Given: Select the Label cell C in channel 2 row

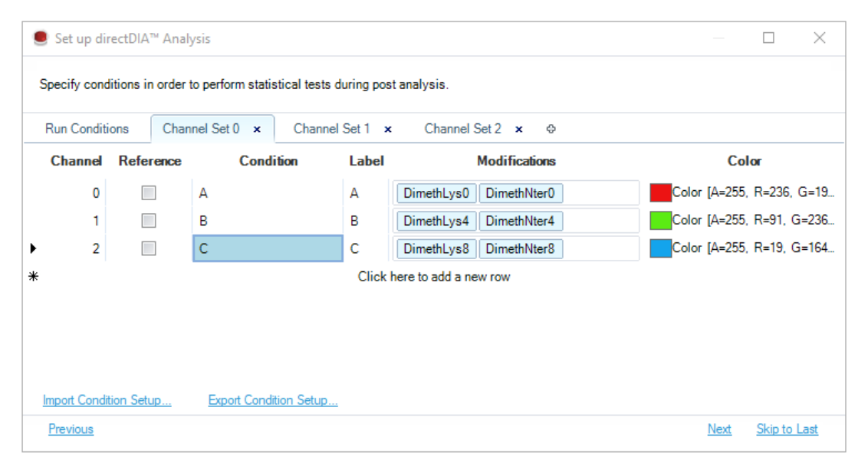Looking at the screenshot, I should pyautogui.click(x=366, y=248).
